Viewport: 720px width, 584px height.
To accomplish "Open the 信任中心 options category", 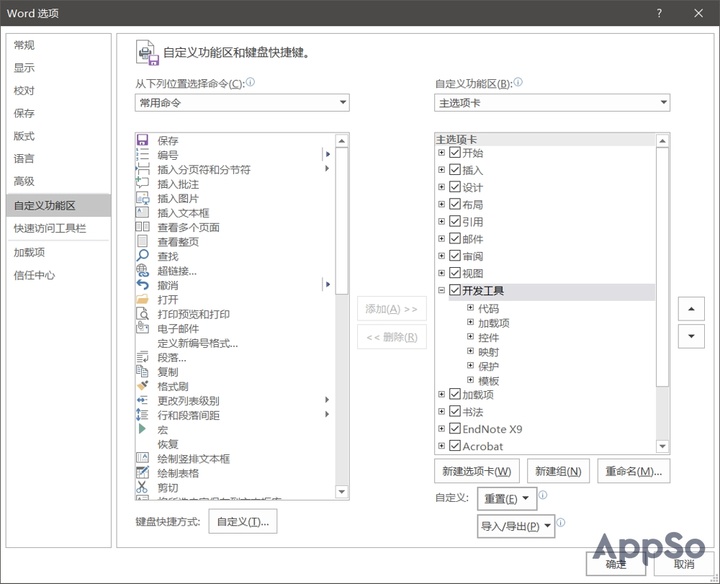I will click(34, 275).
